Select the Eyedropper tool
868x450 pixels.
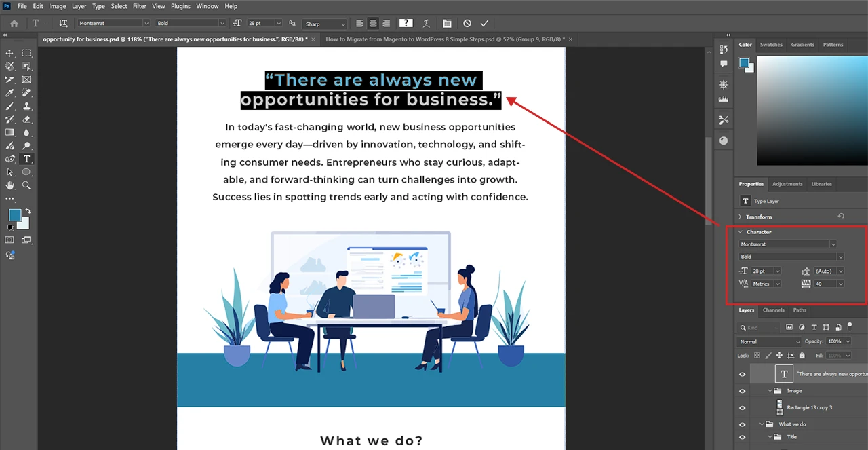pos(10,92)
